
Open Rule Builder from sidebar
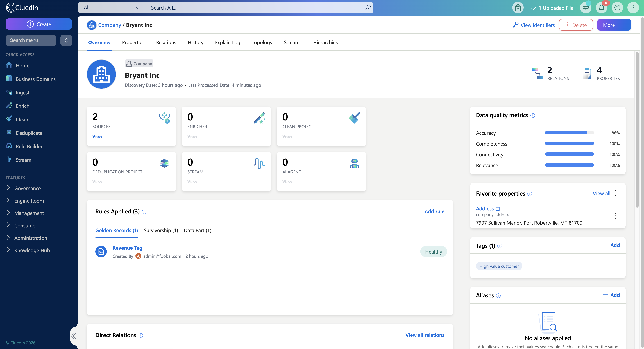(29, 146)
